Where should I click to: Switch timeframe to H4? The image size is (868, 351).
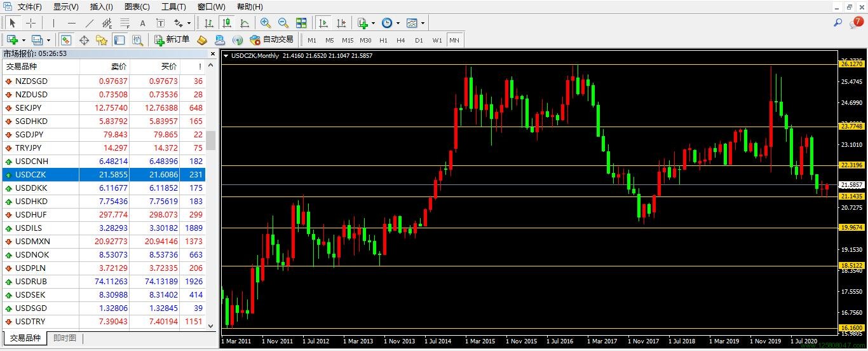[x=401, y=40]
